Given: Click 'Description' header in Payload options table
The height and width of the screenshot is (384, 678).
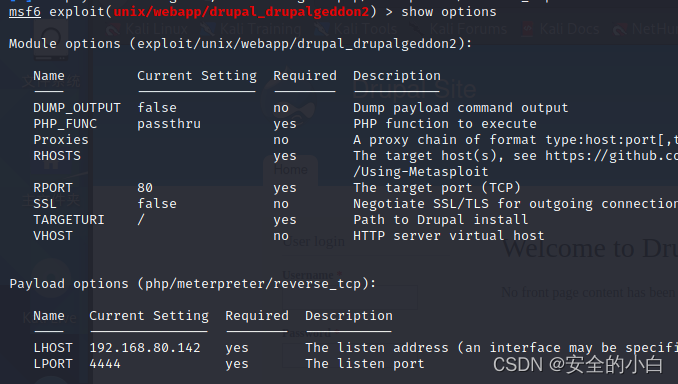Looking at the screenshot, I should (x=349, y=316).
